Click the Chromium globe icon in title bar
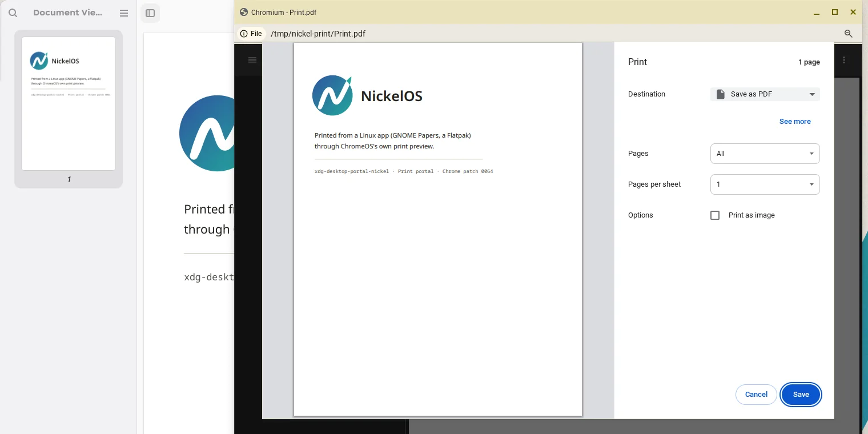This screenshot has width=868, height=434. click(244, 12)
